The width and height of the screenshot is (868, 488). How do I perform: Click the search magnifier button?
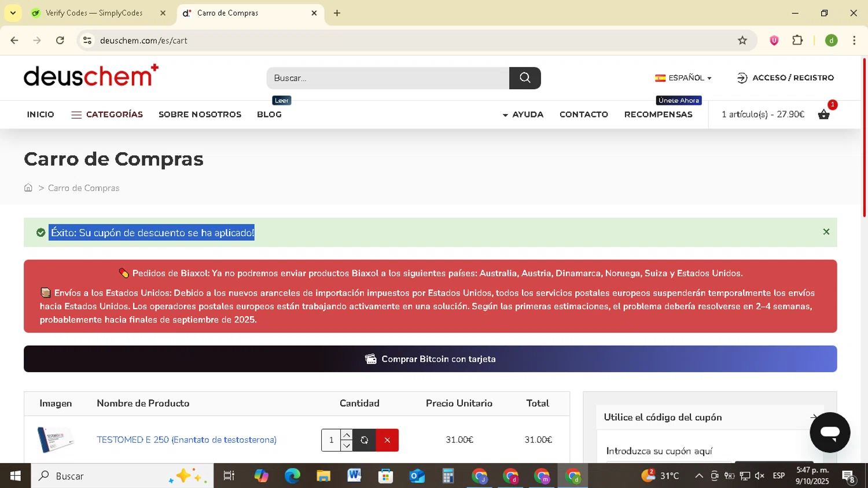pos(525,78)
